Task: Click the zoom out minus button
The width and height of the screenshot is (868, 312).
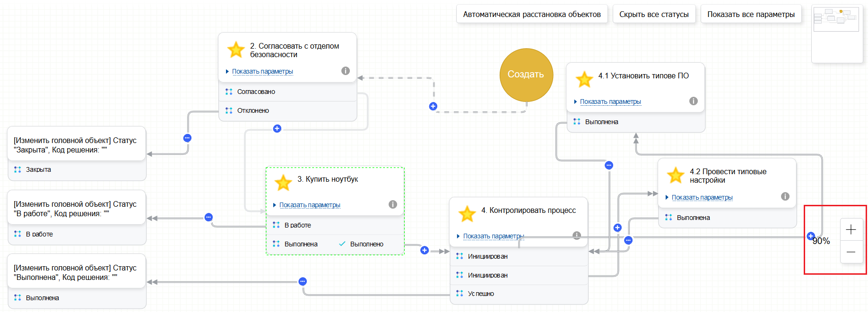Action: coord(851,252)
